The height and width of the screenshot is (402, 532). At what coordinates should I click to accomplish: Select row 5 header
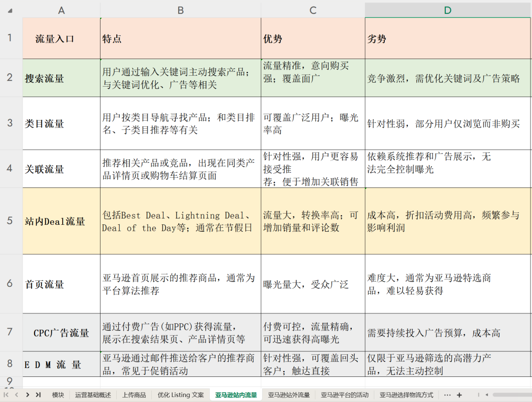pyautogui.click(x=10, y=220)
